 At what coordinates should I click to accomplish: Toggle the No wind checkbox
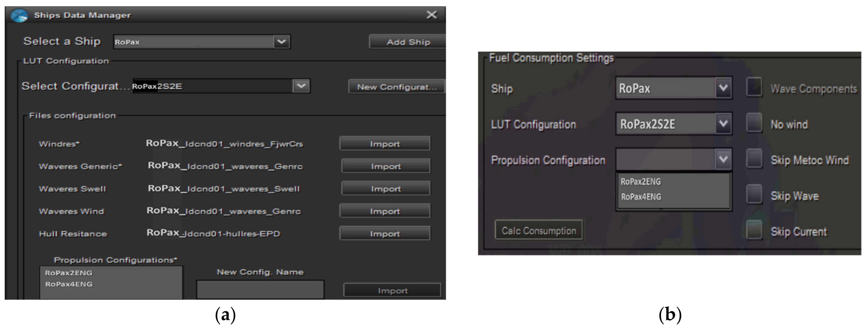[754, 123]
